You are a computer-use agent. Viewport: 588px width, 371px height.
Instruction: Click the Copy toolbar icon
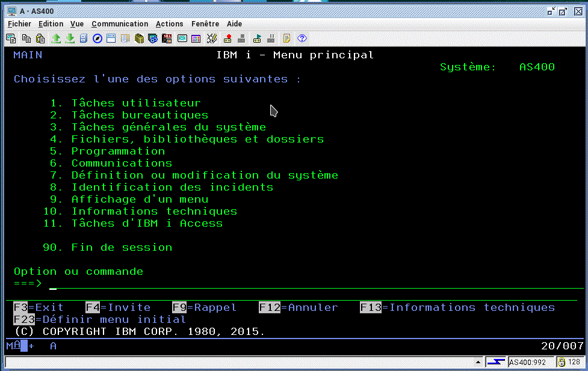coord(26,38)
